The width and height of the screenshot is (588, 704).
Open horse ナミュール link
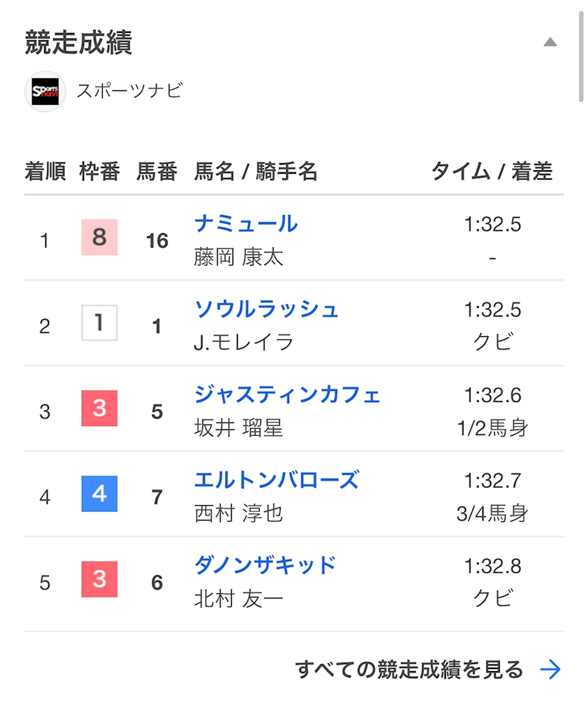click(x=246, y=224)
